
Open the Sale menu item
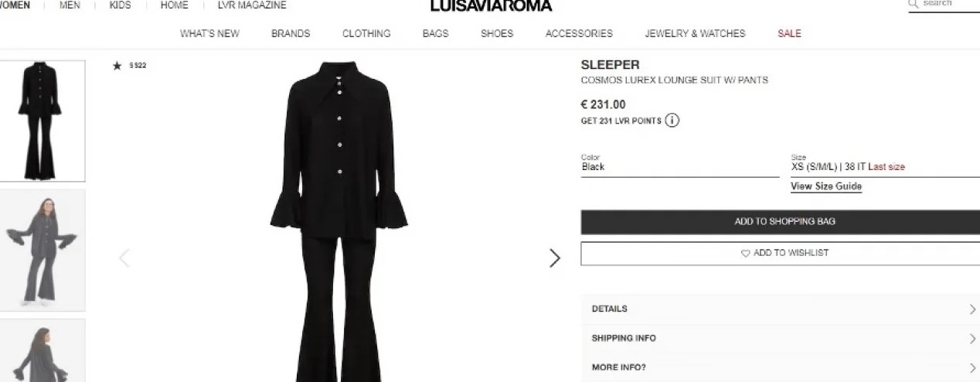(789, 34)
